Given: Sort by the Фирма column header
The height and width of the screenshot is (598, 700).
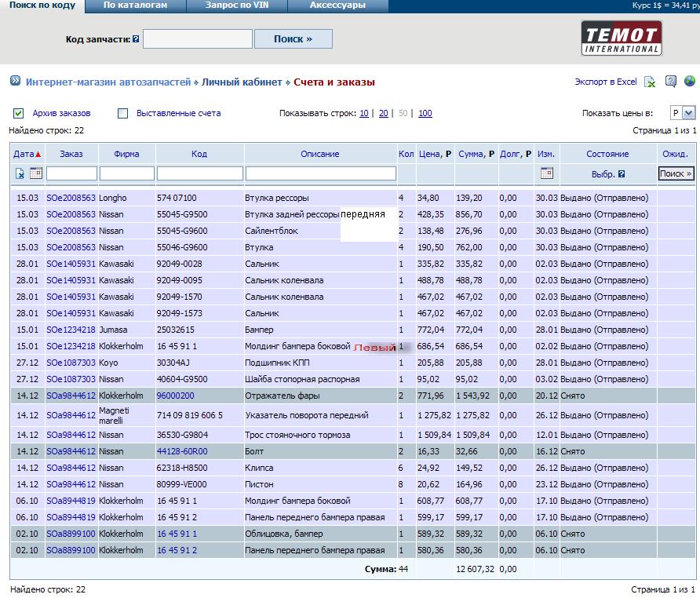Looking at the screenshot, I should [126, 154].
